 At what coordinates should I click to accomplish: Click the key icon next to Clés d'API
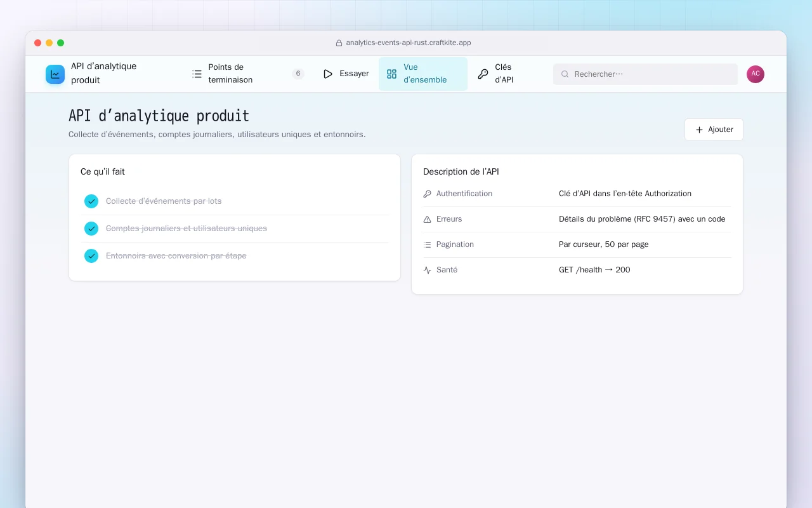(483, 74)
